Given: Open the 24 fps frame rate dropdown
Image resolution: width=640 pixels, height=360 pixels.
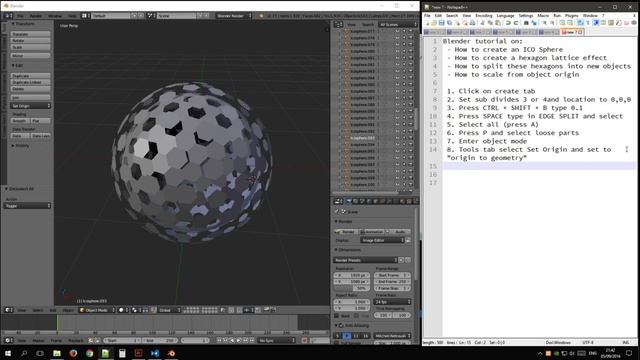Looking at the screenshot, I should pyautogui.click(x=392, y=302).
